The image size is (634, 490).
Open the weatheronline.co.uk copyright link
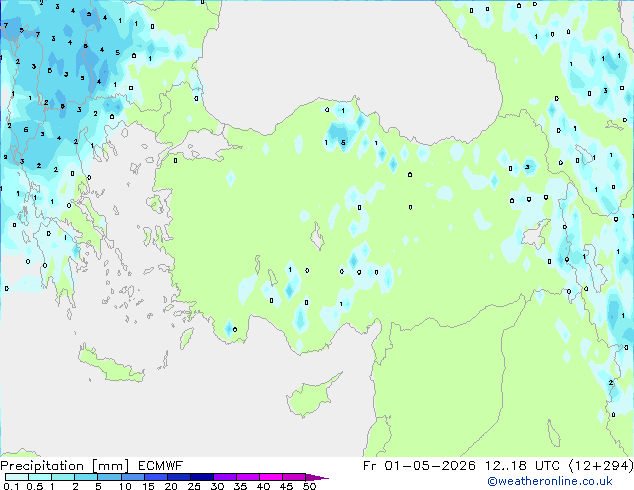tap(550, 481)
